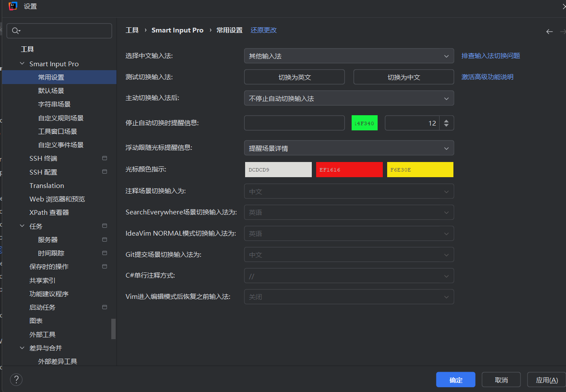Click the badge icon beside 任务
Image resolution: width=566 pixels, height=392 pixels.
(104, 226)
